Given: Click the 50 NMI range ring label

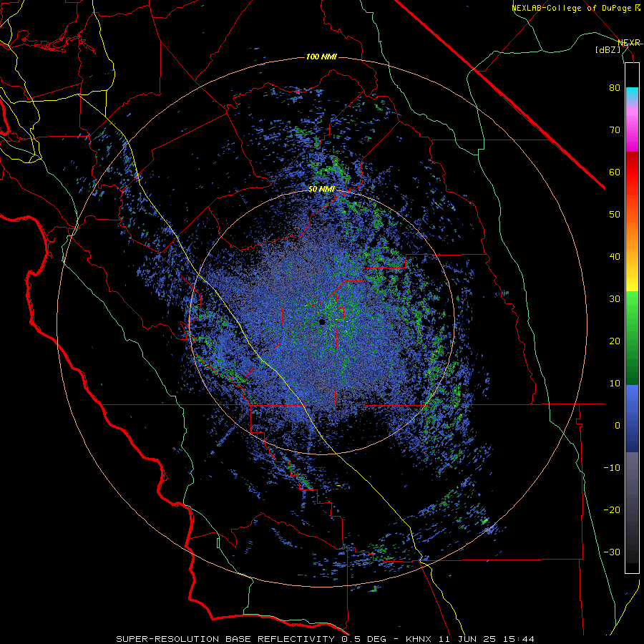Looking at the screenshot, I should tap(321, 190).
